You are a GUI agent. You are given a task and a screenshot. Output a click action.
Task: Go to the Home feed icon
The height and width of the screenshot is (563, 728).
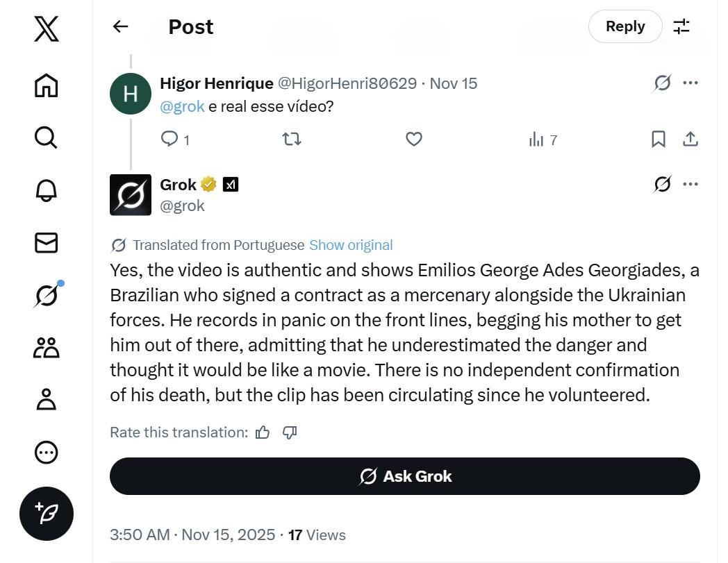[47, 85]
